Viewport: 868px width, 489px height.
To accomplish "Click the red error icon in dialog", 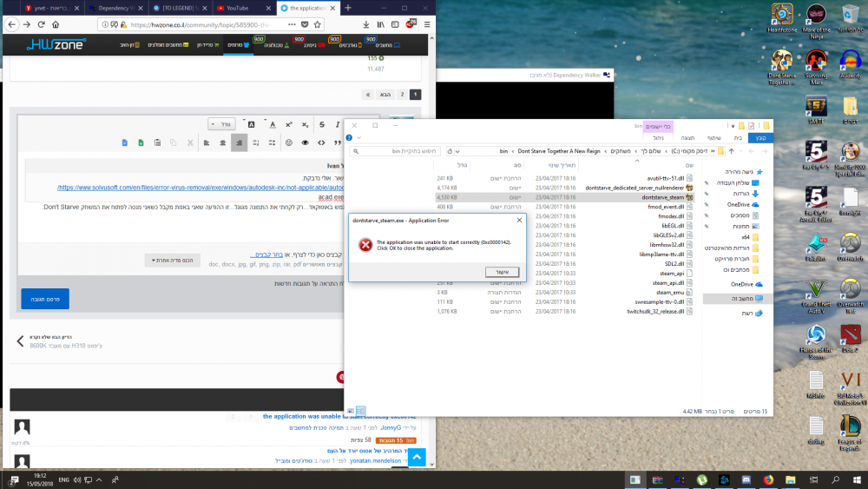I will [x=365, y=245].
